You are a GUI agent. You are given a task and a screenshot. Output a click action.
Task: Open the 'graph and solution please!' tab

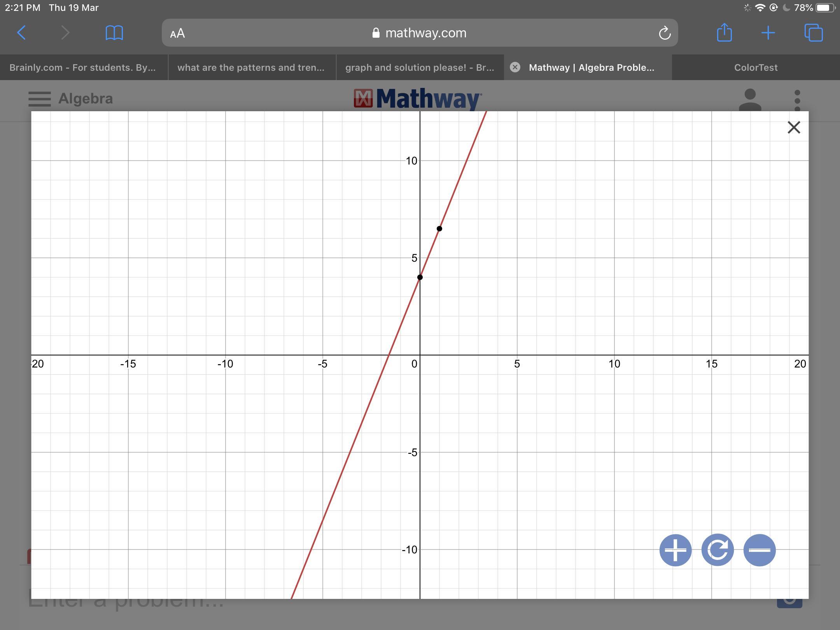[420, 68]
